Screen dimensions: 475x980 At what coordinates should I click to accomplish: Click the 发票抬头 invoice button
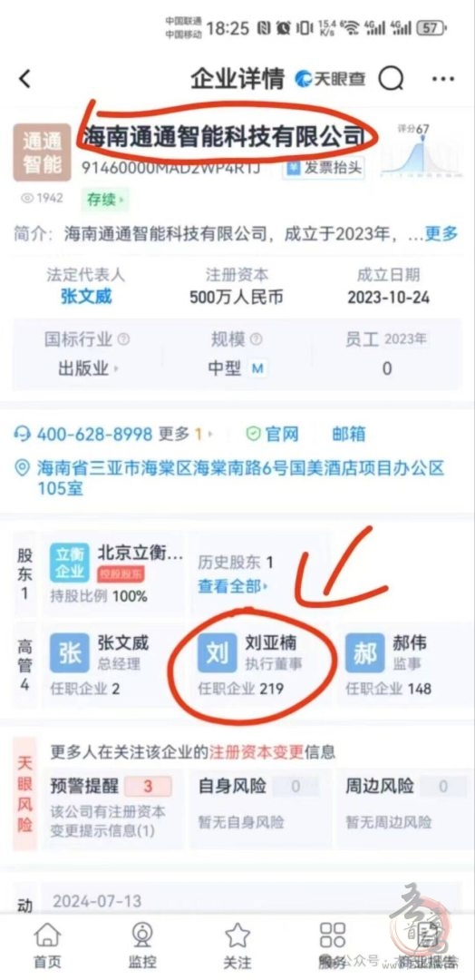point(324,168)
